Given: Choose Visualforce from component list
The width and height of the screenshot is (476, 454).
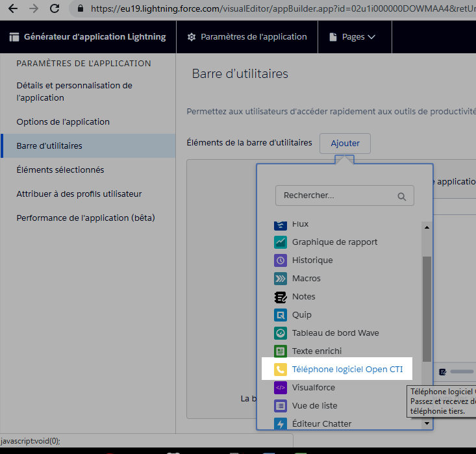Looking at the screenshot, I should click(x=313, y=388).
